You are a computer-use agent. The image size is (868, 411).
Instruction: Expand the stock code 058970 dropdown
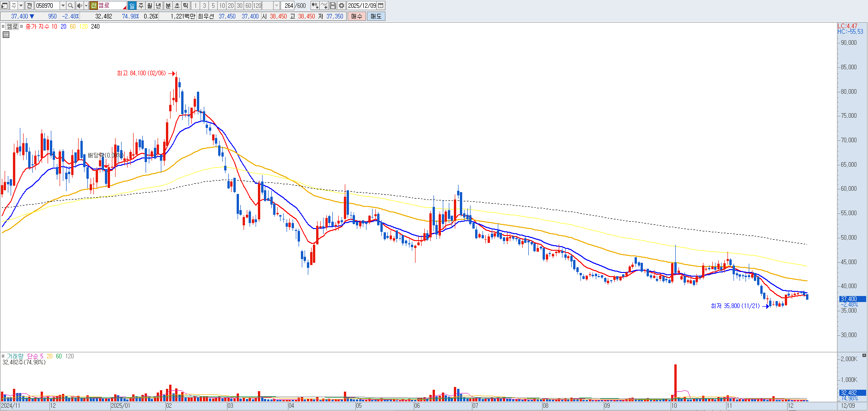pos(63,6)
